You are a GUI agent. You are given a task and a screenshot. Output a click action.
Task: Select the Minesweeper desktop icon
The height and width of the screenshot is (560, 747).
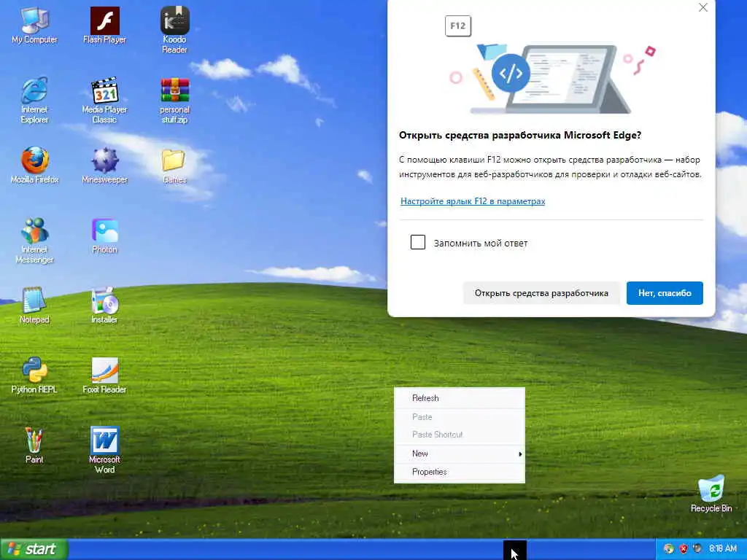(x=104, y=166)
